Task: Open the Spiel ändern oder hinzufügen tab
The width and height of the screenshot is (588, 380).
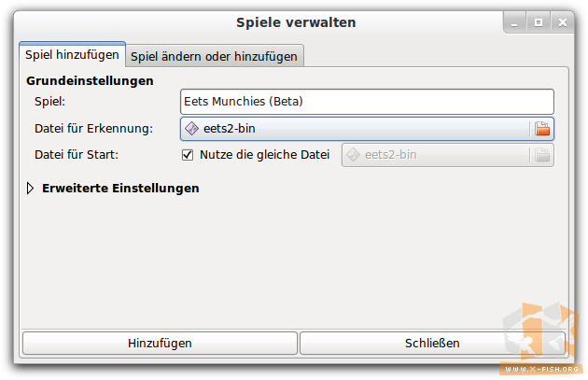Action: click(x=214, y=56)
